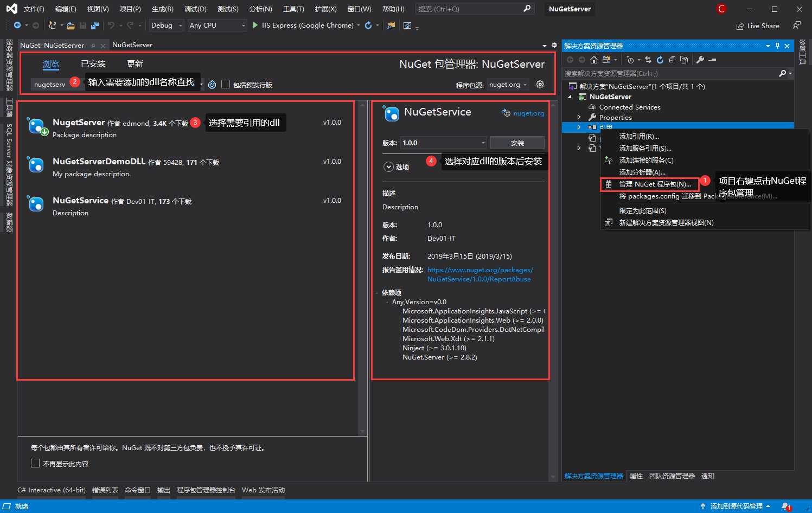
Task: Click the Solution Explorer search magnifier icon
Action: tap(782, 73)
